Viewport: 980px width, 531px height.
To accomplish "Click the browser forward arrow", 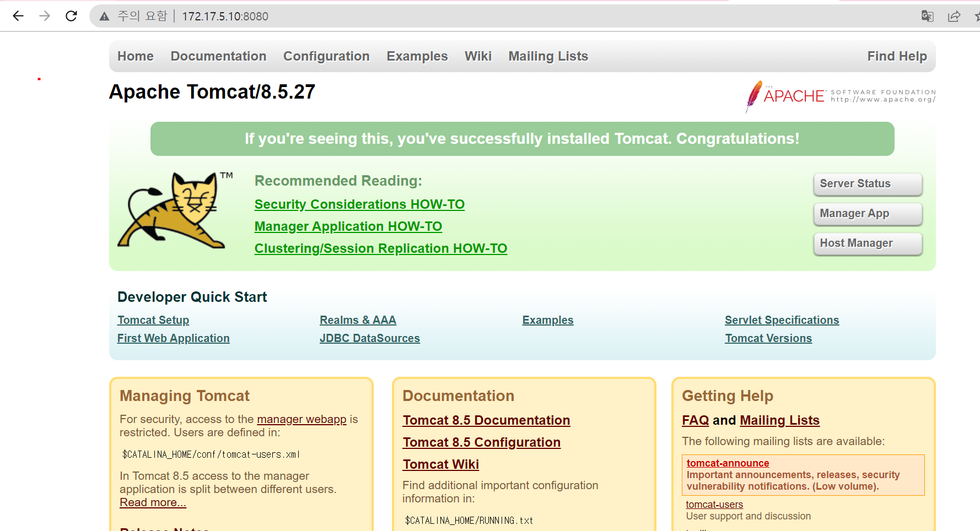I will [x=45, y=16].
